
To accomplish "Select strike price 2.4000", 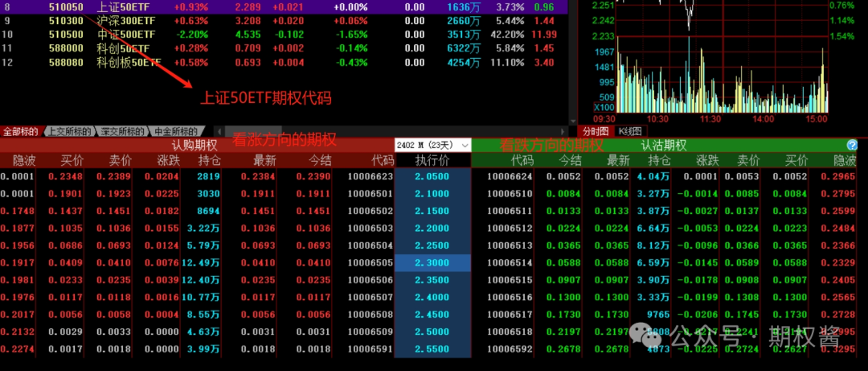I will [x=432, y=297].
